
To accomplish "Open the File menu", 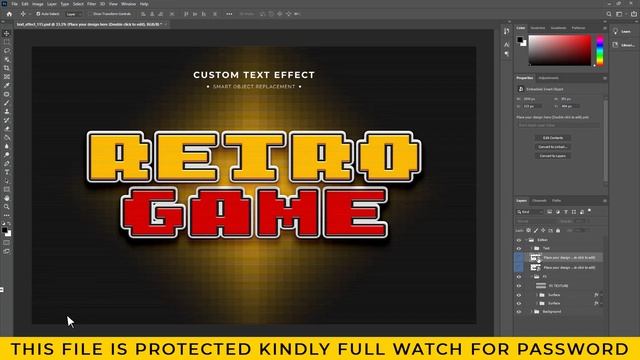I will [14, 4].
